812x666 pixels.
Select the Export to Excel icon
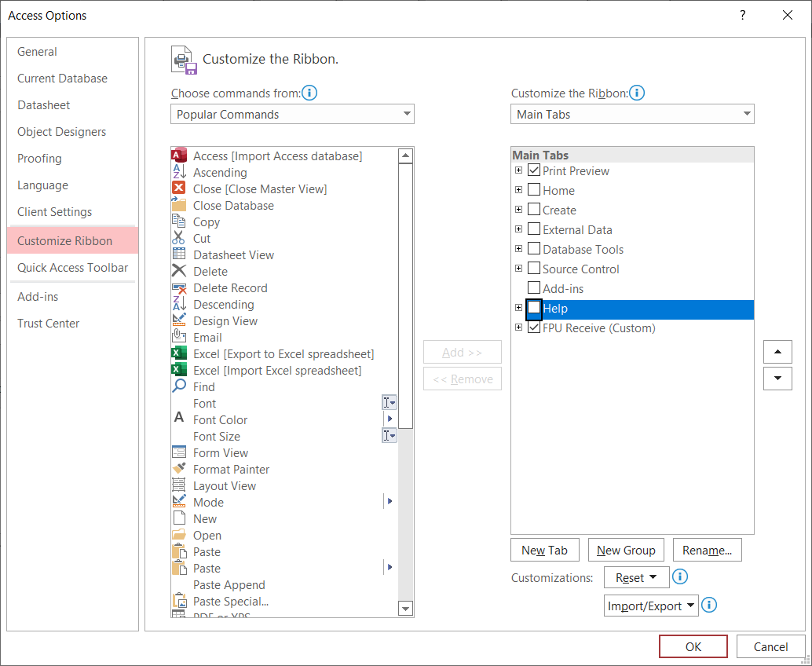tap(179, 354)
